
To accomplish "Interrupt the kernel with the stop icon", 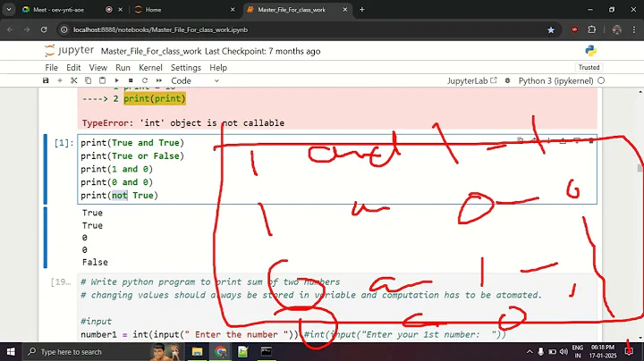I will 131,80.
